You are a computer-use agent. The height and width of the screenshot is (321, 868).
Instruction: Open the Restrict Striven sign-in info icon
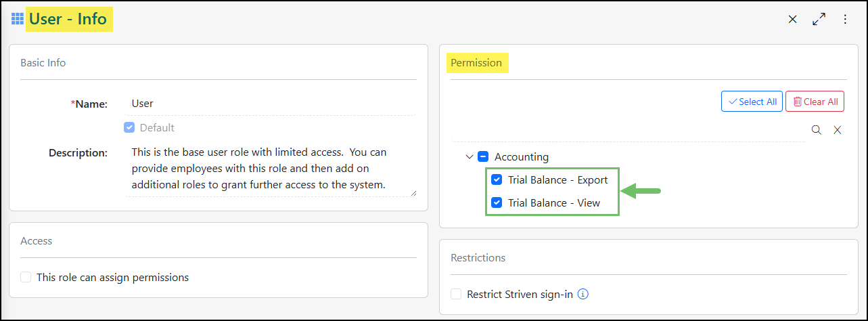[583, 294]
